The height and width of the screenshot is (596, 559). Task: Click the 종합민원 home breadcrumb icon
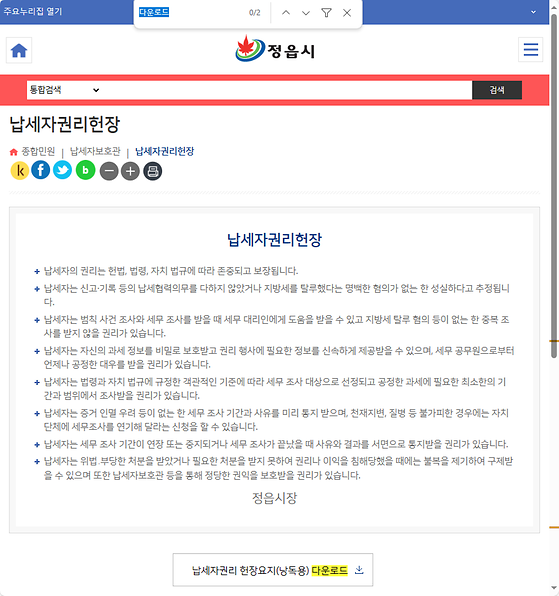(x=14, y=152)
